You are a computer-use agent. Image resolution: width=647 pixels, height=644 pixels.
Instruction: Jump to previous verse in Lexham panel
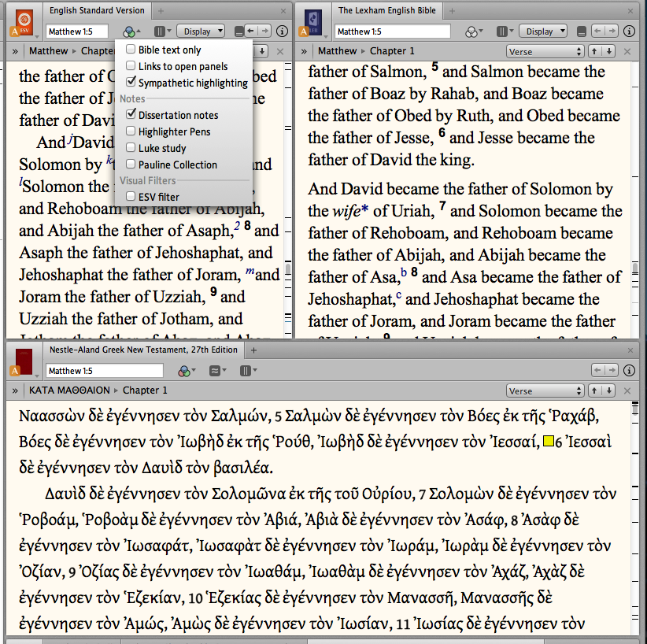pyautogui.click(x=594, y=51)
